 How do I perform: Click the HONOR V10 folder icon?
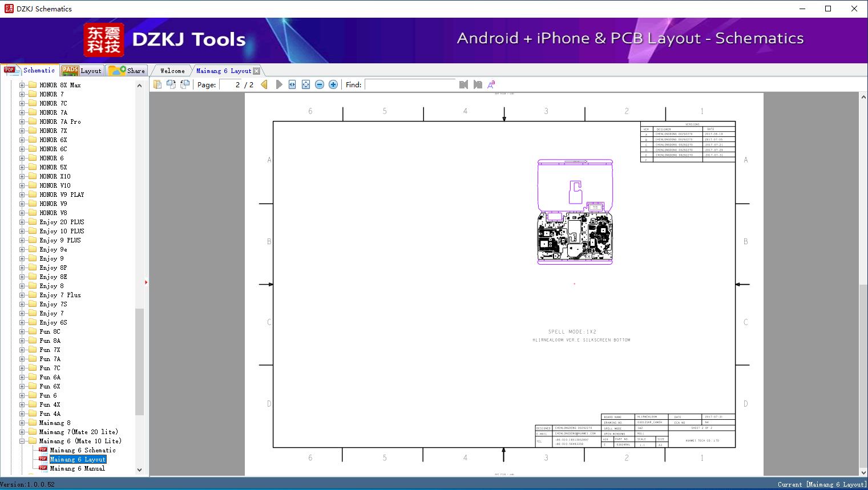point(33,185)
